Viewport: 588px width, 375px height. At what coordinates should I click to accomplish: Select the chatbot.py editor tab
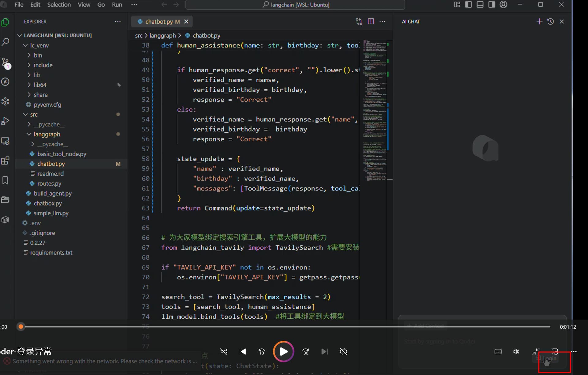pos(159,21)
